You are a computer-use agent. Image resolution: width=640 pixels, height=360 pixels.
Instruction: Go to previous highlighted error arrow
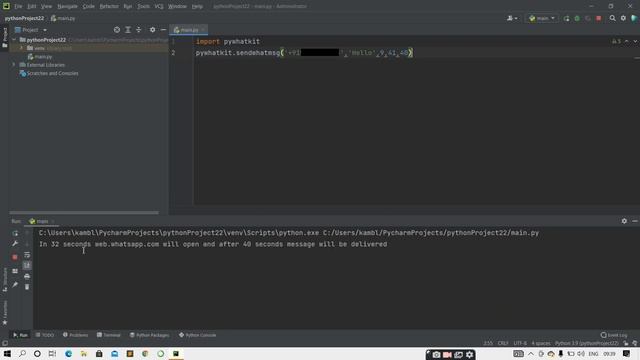(627, 41)
